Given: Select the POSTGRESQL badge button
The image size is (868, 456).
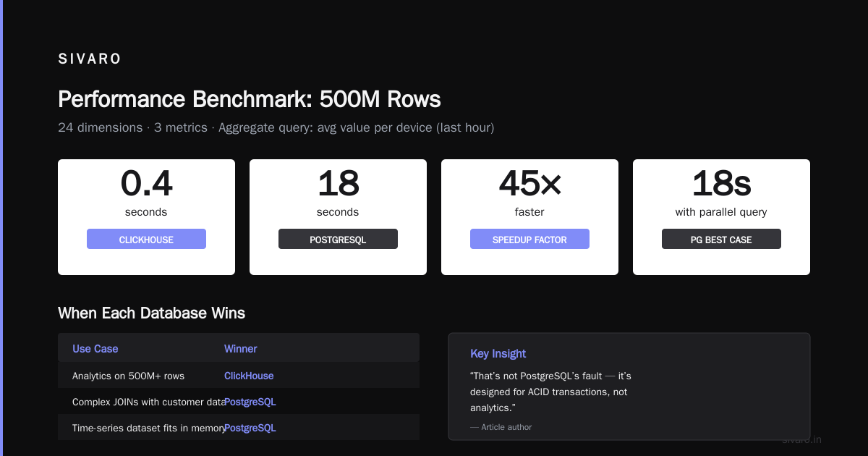Looking at the screenshot, I should click(338, 239).
